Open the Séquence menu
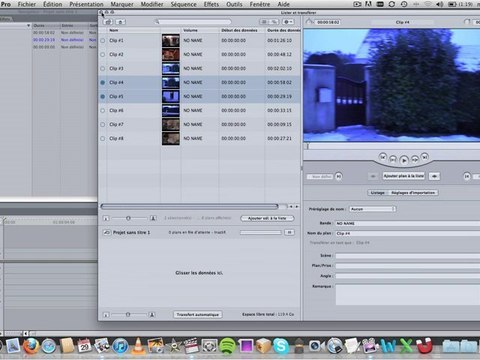The image size is (480, 360). click(x=183, y=4)
